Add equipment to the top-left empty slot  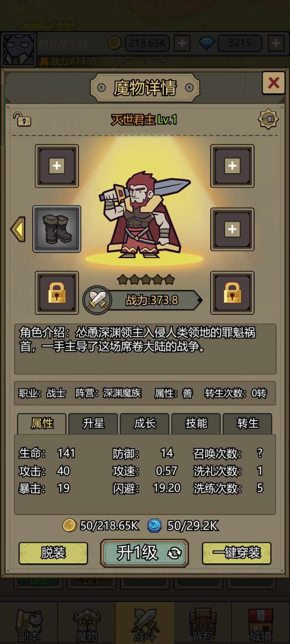point(57,166)
